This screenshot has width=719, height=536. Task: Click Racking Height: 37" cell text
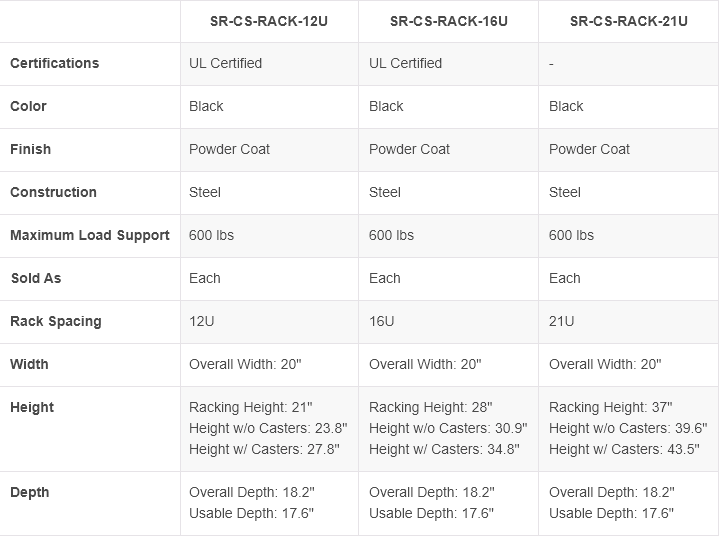610,407
